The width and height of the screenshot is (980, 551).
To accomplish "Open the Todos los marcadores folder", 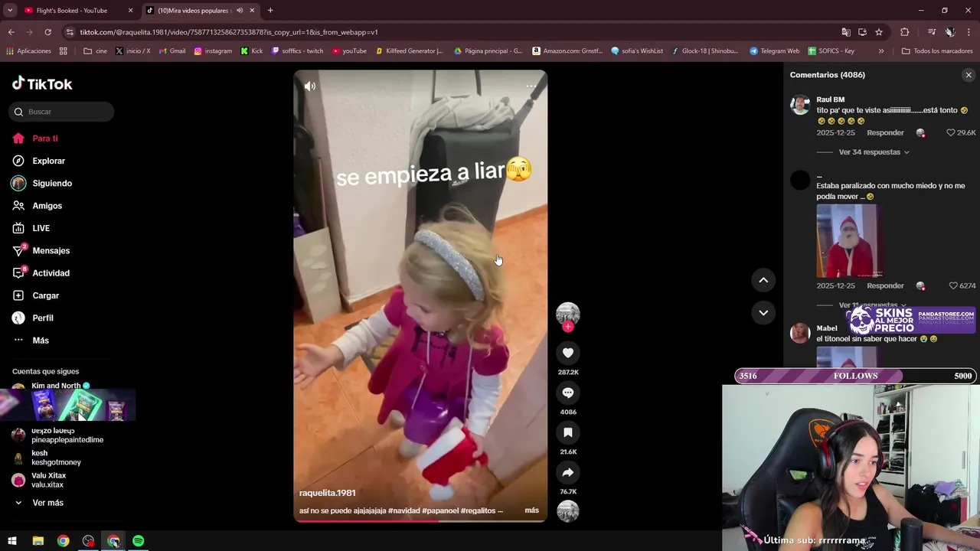I will tap(937, 51).
